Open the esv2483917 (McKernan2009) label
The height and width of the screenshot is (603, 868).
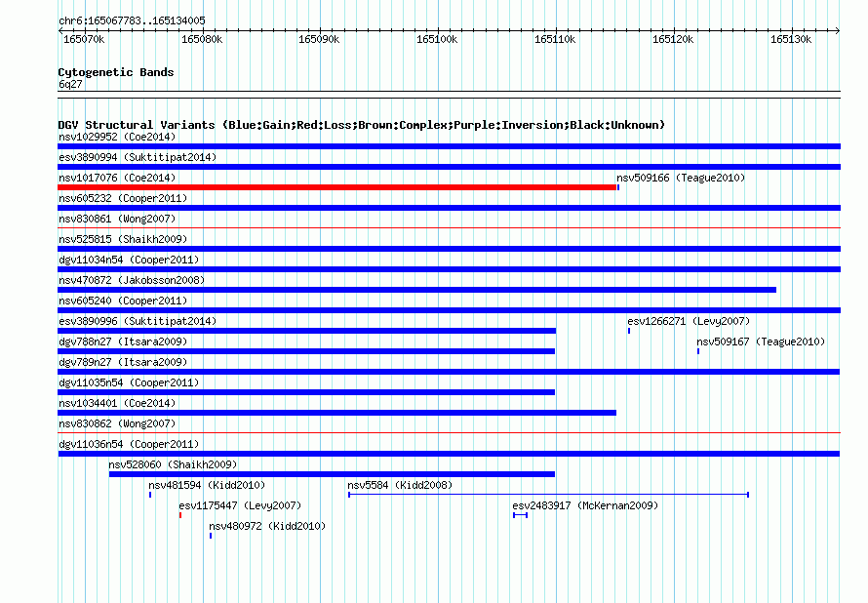pos(585,505)
